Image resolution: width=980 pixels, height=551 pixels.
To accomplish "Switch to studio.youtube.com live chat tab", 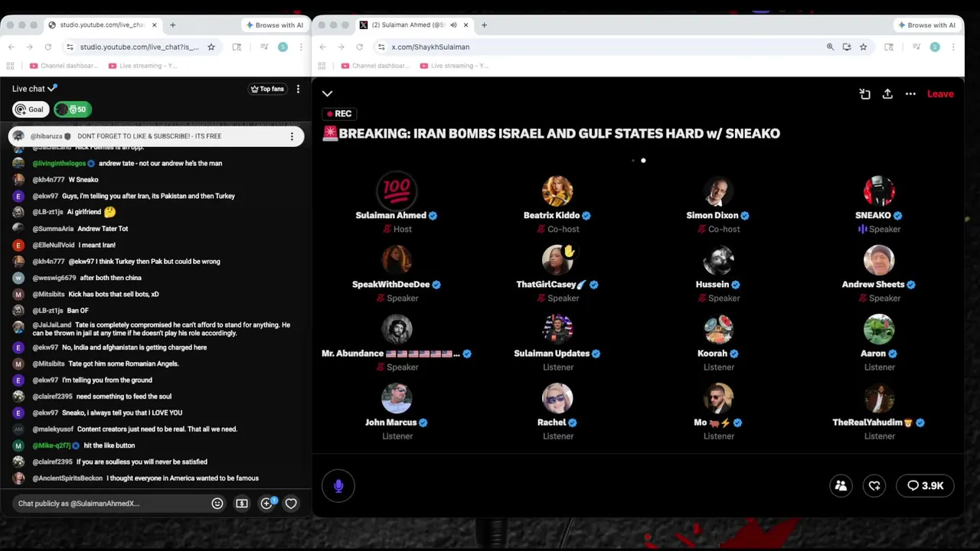I will pyautogui.click(x=103, y=25).
